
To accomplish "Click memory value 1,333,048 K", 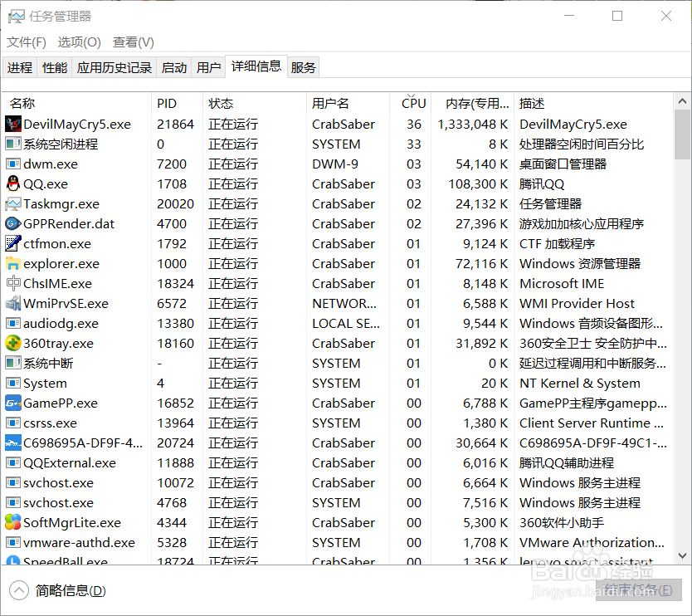I will 473,124.
